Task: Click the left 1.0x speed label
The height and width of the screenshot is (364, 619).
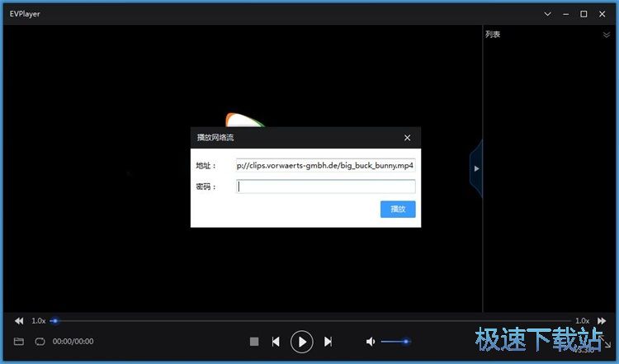Action: 39,321
